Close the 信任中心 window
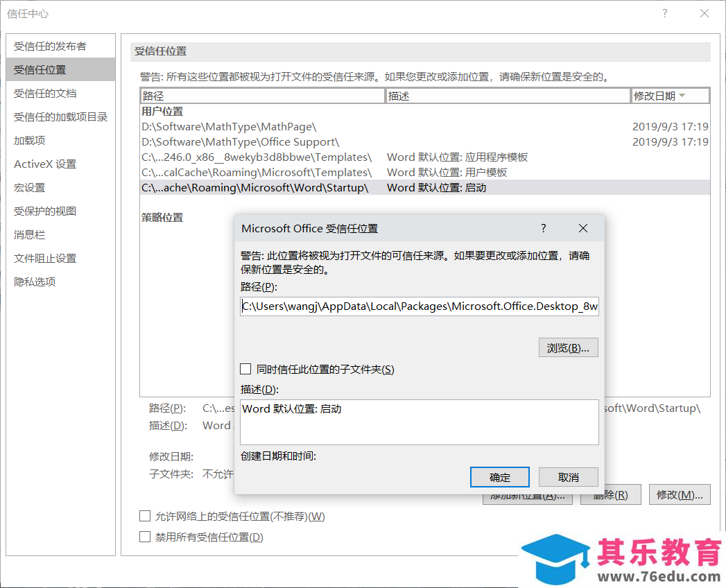 (x=705, y=13)
